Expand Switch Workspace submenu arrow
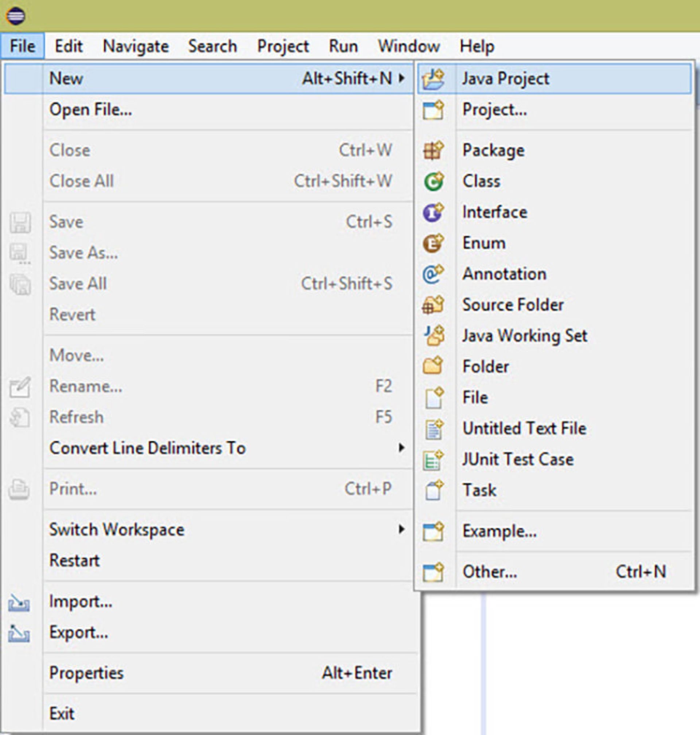The image size is (700, 735). click(x=401, y=529)
